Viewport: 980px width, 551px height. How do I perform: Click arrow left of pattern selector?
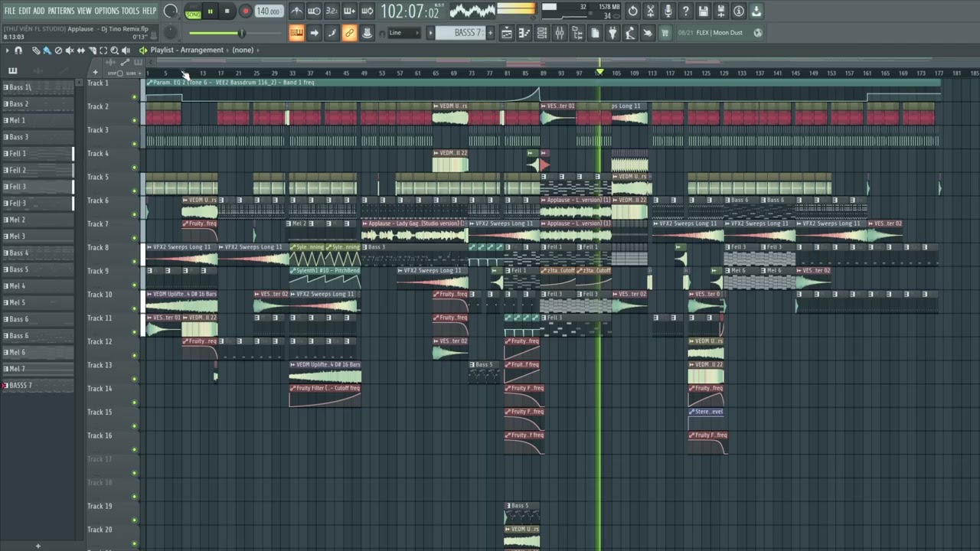[430, 33]
